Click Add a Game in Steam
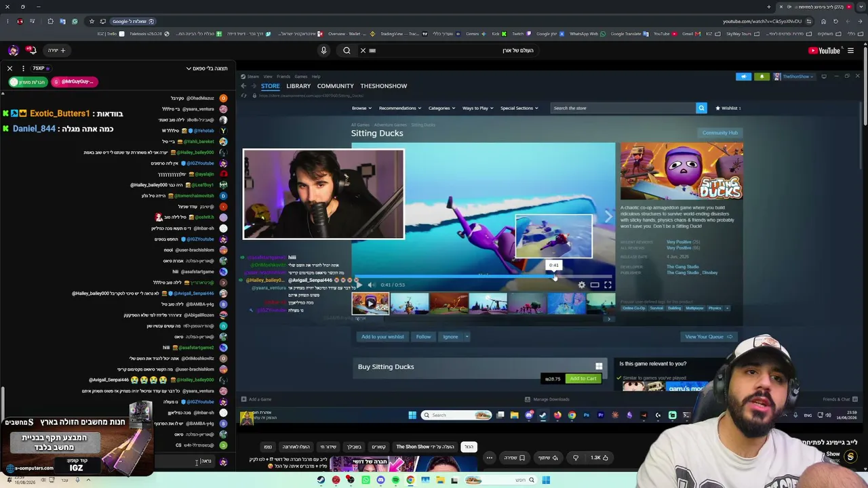This screenshot has height=488, width=868. click(x=256, y=399)
